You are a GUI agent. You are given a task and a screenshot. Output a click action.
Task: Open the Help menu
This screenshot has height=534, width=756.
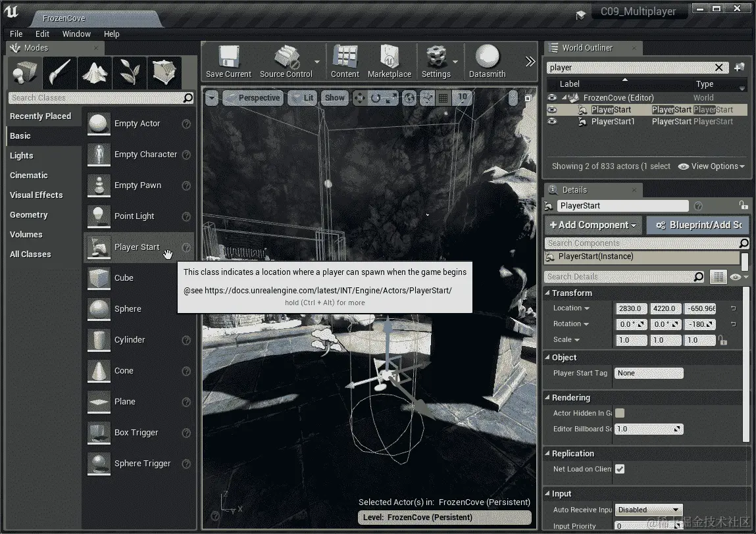111,34
